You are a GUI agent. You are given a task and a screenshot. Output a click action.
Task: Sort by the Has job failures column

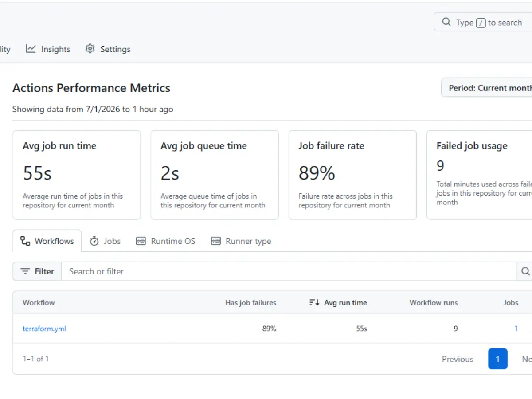(250, 302)
